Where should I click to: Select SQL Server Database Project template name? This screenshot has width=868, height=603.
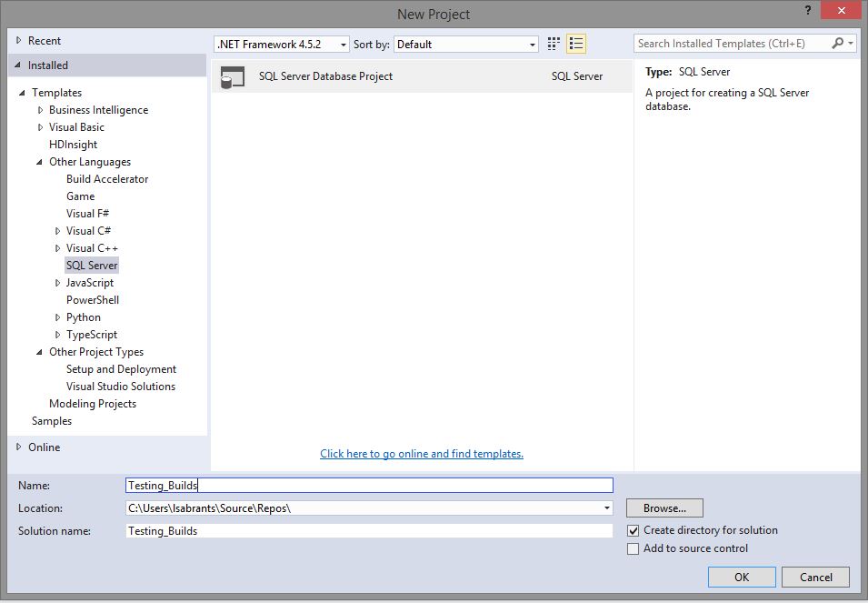point(325,76)
